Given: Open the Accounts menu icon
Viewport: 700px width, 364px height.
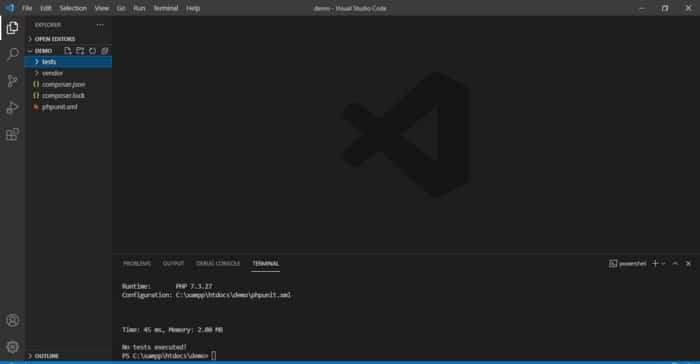Looking at the screenshot, I should click(12, 320).
